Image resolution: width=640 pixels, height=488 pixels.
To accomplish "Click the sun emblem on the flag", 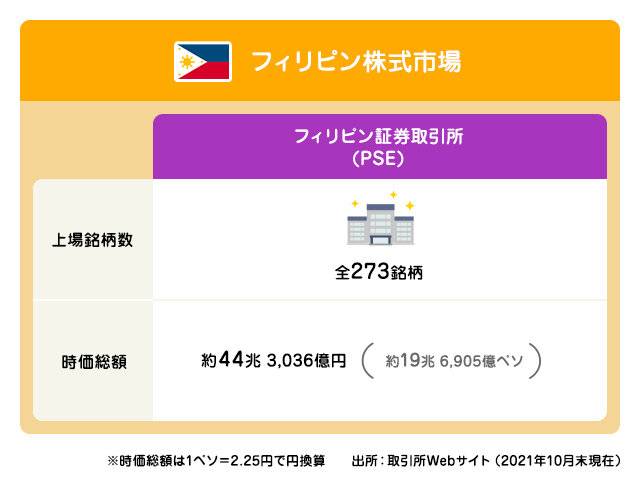I will (187, 62).
